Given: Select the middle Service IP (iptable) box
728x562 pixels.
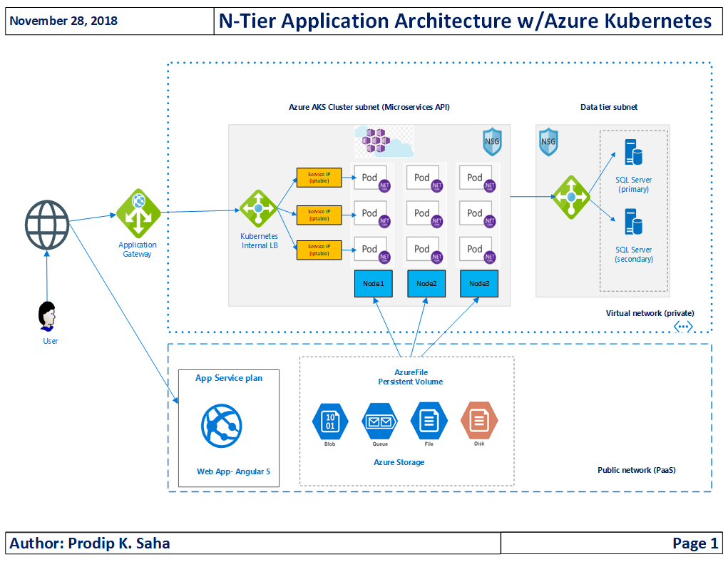Looking at the screenshot, I should pos(319,215).
